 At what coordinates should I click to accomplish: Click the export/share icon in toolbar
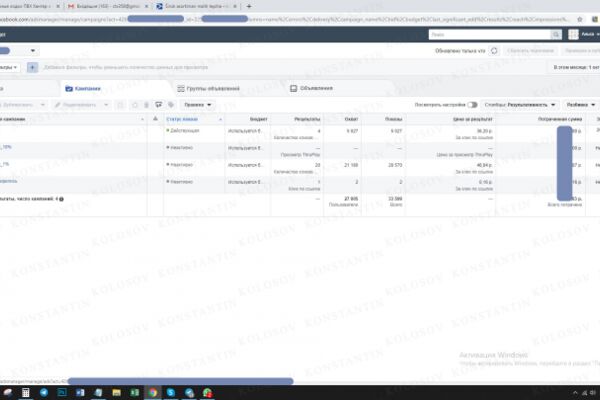(x=158, y=105)
